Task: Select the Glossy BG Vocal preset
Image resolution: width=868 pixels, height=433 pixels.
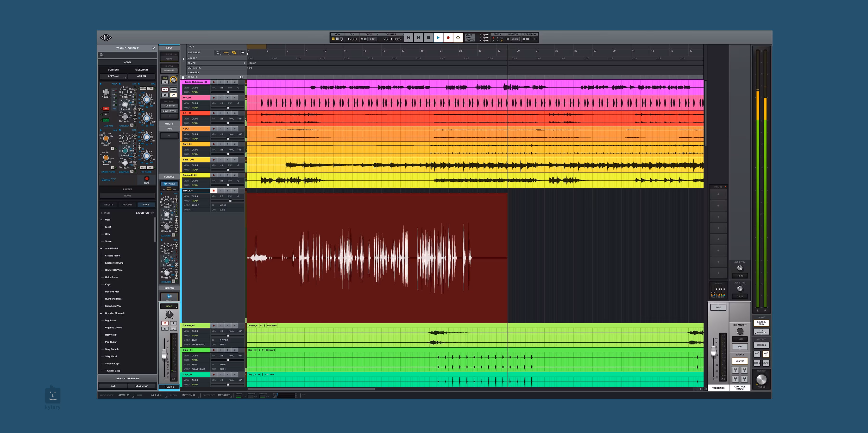Action: coord(114,270)
